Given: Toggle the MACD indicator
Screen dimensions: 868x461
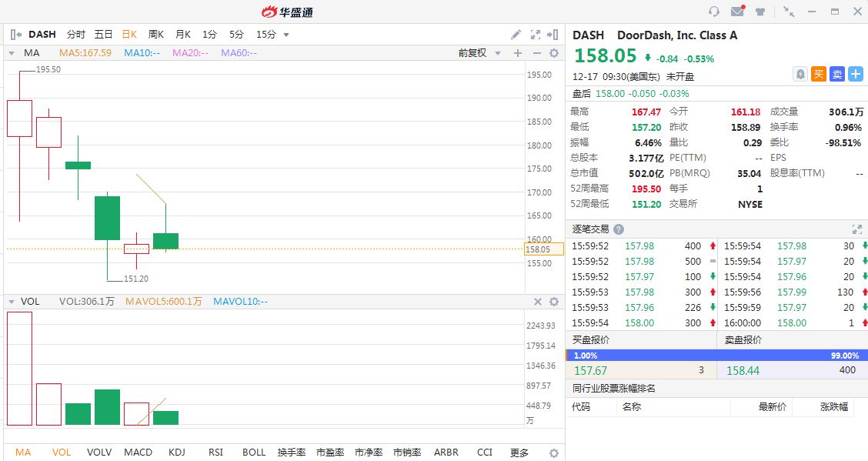Looking at the screenshot, I should (x=138, y=453).
